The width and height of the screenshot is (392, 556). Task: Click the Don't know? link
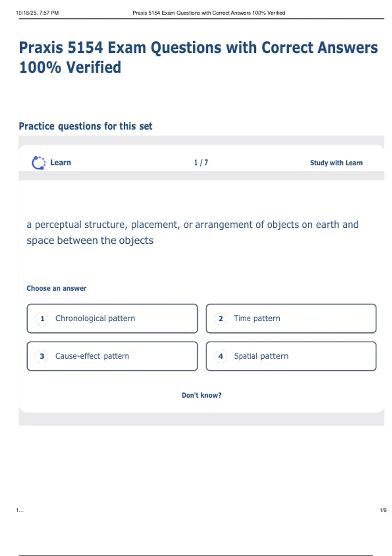202,395
